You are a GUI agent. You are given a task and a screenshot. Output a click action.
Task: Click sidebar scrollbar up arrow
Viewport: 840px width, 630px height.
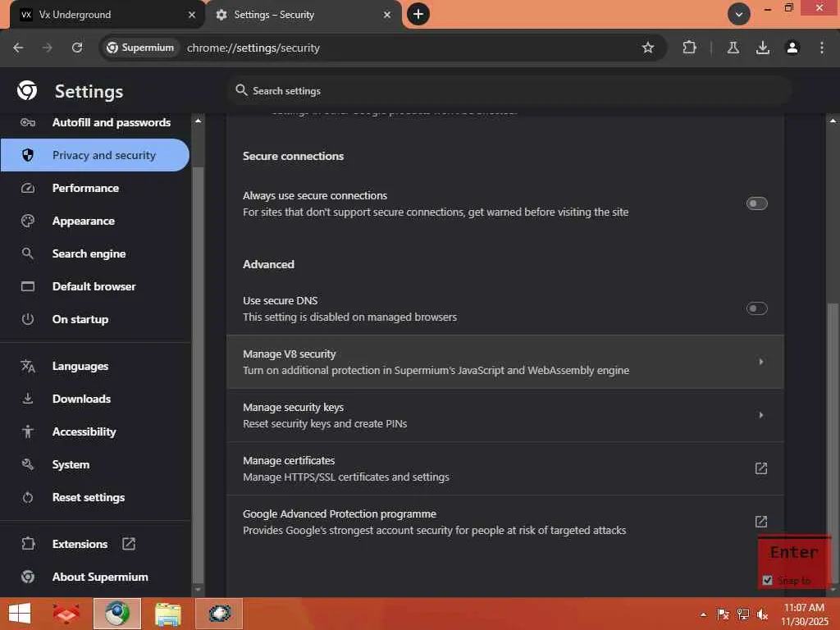point(198,121)
